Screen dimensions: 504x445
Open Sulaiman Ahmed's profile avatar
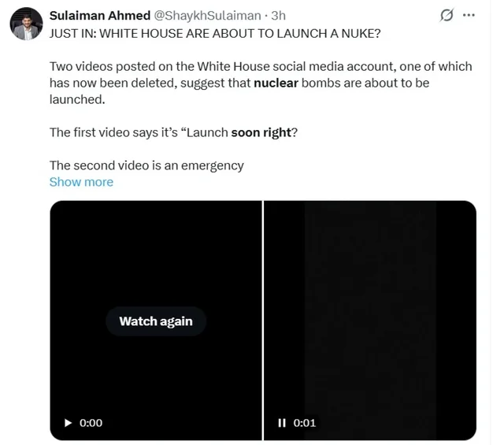click(x=26, y=24)
